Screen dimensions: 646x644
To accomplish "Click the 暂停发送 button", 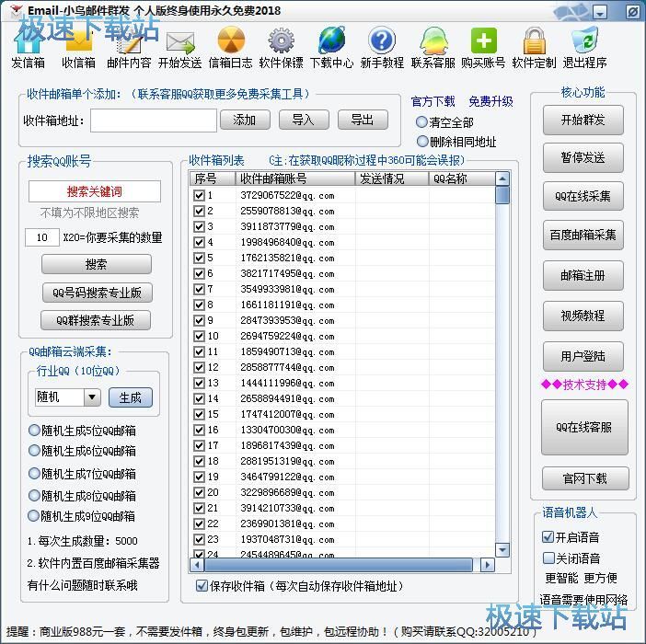I will click(583, 157).
